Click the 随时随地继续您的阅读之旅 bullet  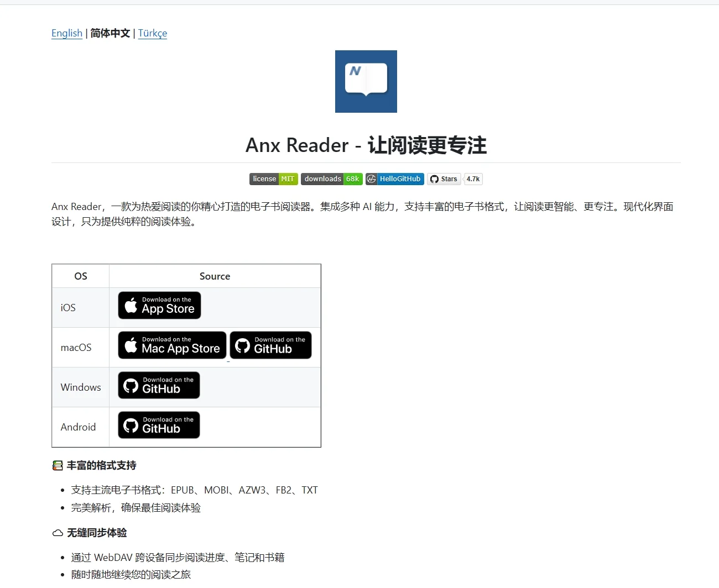(x=131, y=575)
